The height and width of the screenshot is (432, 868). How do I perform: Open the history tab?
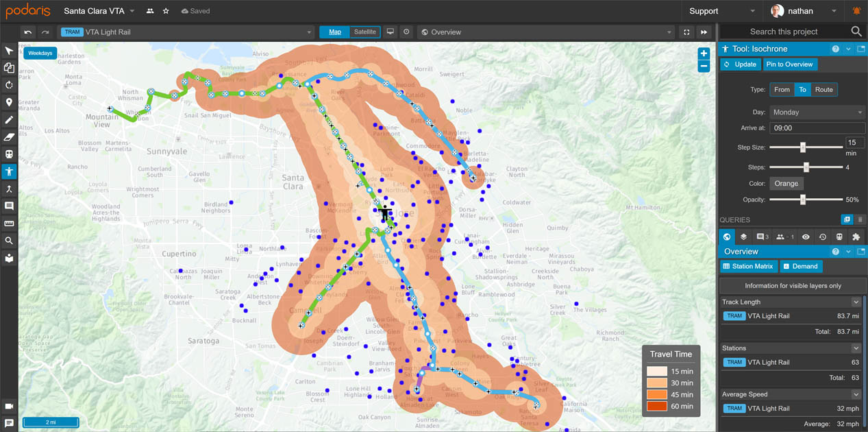coord(823,237)
